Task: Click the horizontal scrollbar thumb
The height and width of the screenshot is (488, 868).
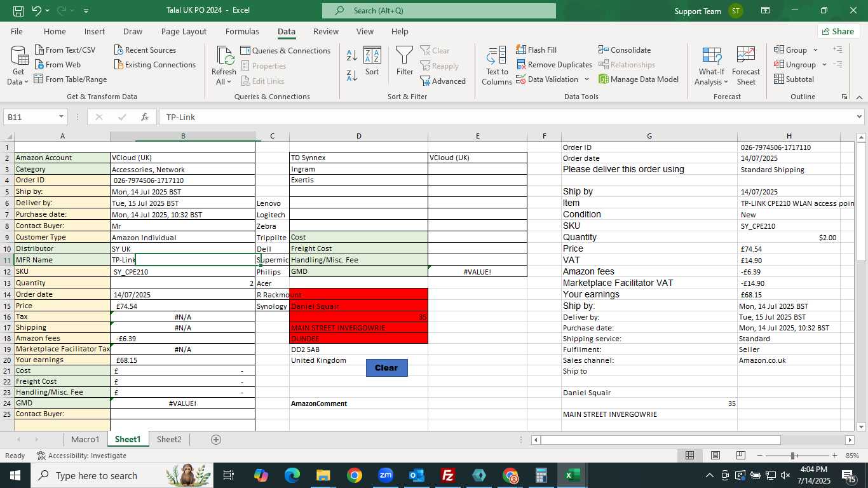Action: pyautogui.click(x=660, y=440)
